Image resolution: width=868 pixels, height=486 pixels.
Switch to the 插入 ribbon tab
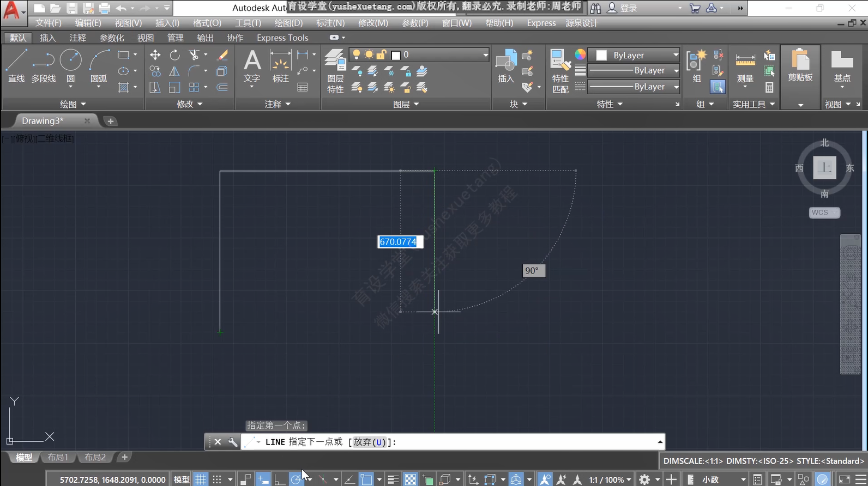coord(48,38)
